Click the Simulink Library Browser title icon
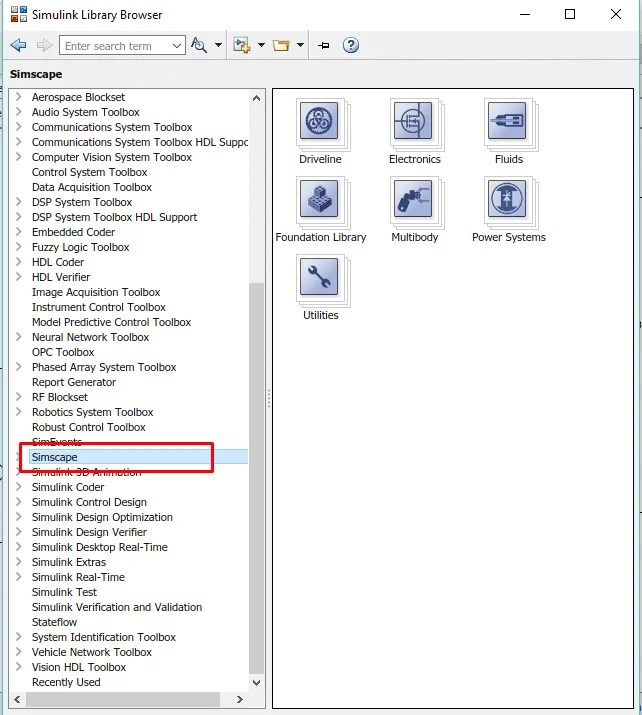This screenshot has width=642, height=715. [x=19, y=15]
